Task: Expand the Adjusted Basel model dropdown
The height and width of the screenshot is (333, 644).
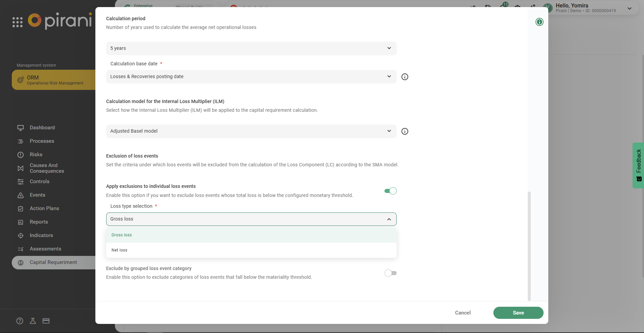Action: click(x=251, y=131)
